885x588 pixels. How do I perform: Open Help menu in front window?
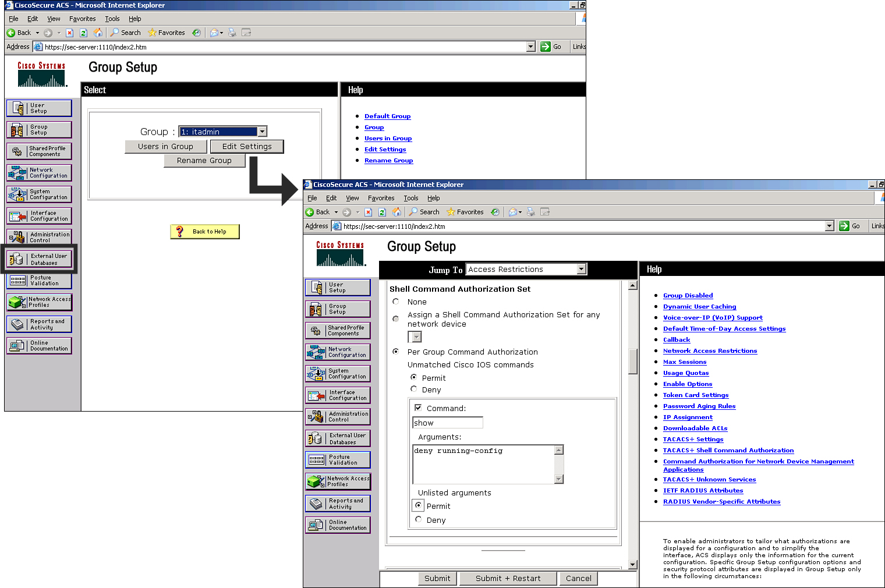click(x=434, y=198)
